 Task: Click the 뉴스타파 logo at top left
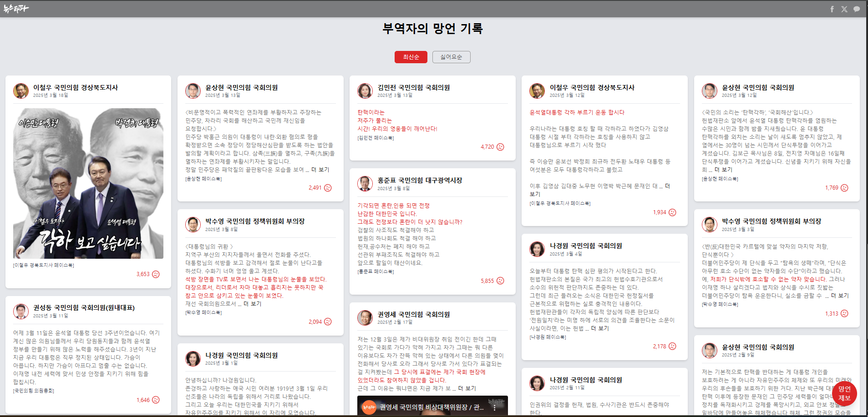point(17,8)
